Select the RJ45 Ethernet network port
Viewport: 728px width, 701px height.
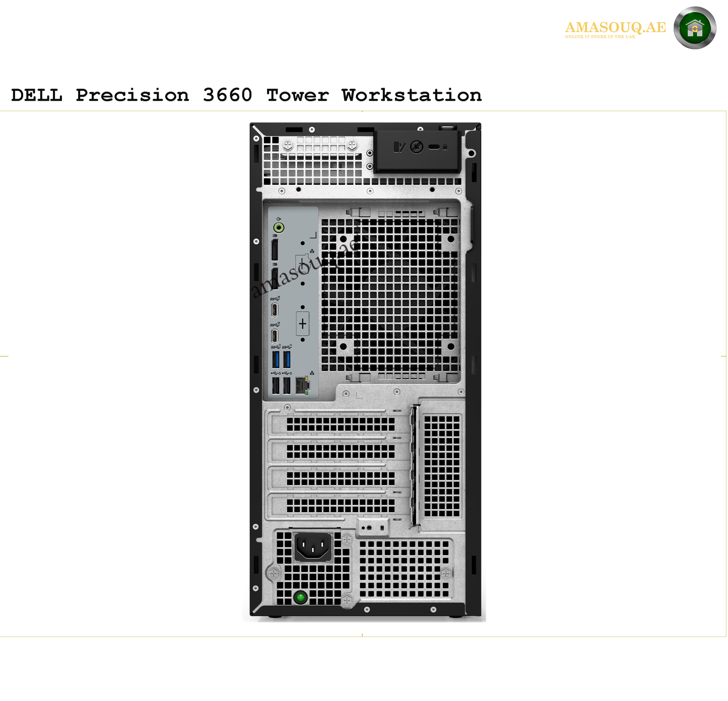tap(302, 384)
